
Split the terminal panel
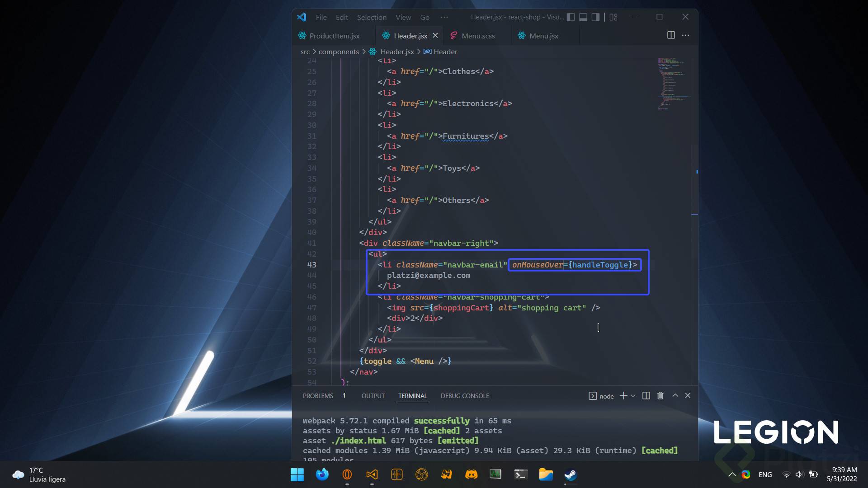(646, 396)
